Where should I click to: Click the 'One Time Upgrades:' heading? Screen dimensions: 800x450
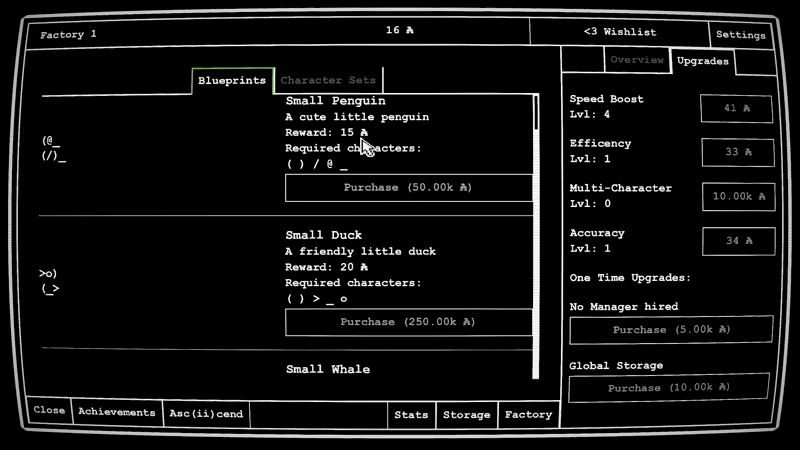coord(630,278)
